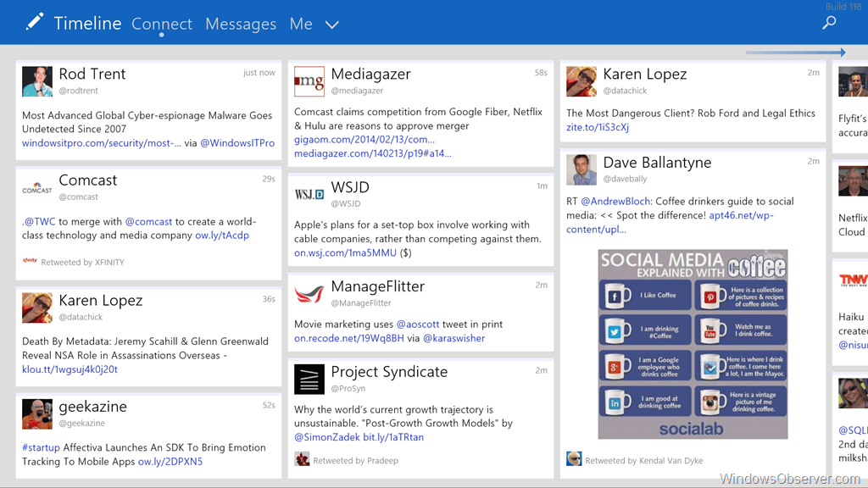Click "Retweeted by Kendal Van Dyke" text
The width and height of the screenshot is (868, 488).
point(644,460)
